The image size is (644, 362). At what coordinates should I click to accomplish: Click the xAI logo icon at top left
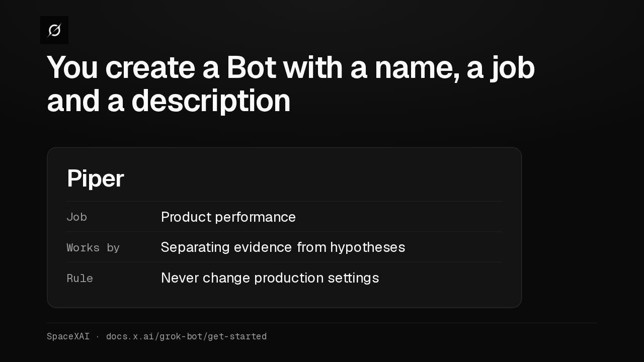(54, 30)
